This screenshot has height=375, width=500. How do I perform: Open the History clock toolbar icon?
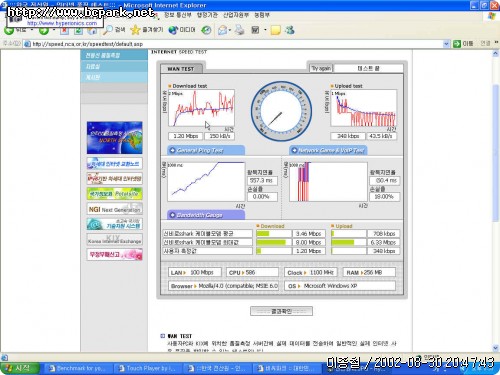point(206,30)
